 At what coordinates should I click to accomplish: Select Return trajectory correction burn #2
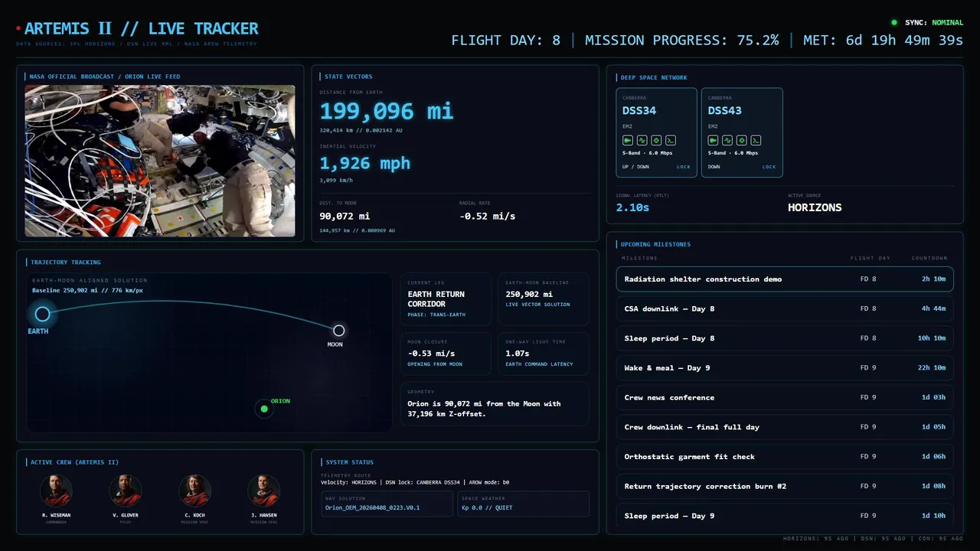(x=785, y=487)
